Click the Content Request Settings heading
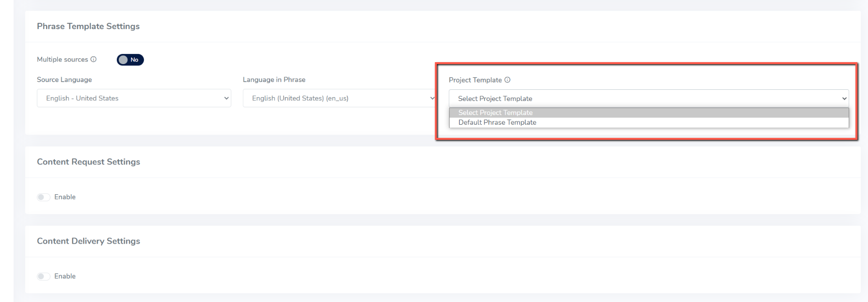Screen dimensions: 868x302 88,162
